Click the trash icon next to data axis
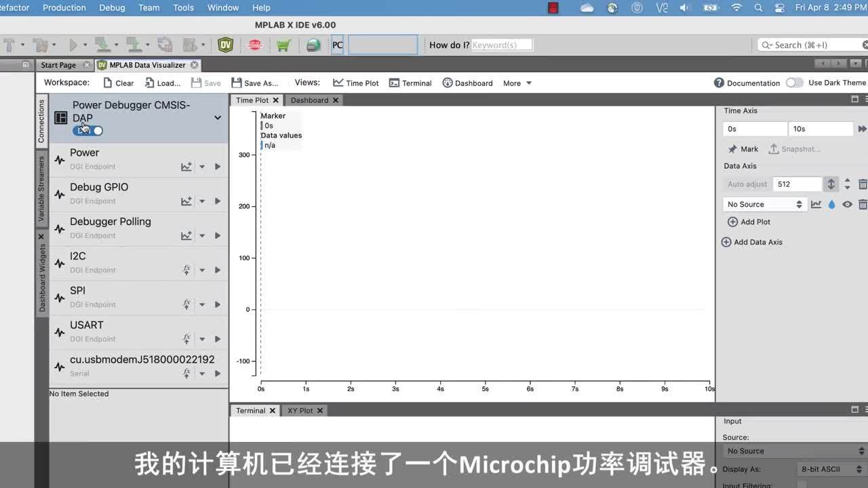 point(862,184)
